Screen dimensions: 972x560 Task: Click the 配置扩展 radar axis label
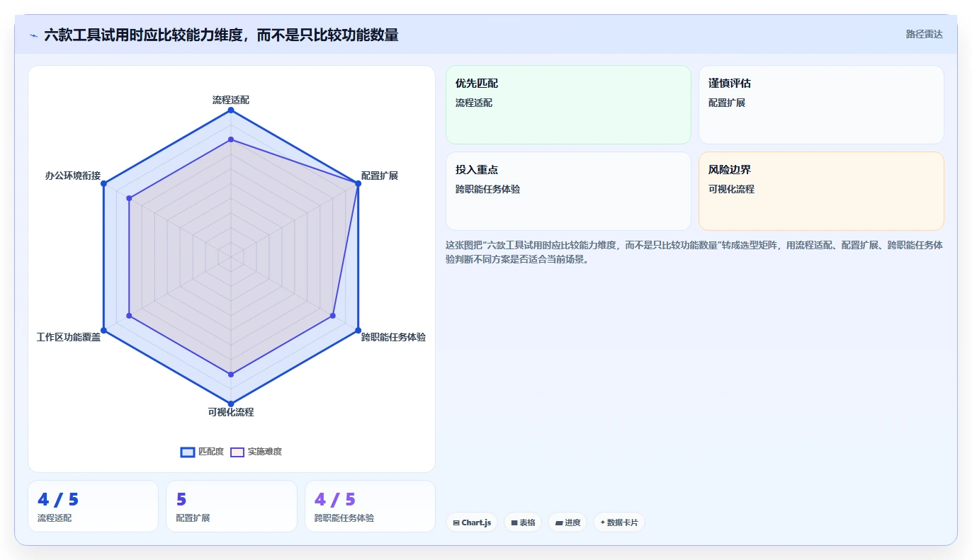[x=380, y=176]
